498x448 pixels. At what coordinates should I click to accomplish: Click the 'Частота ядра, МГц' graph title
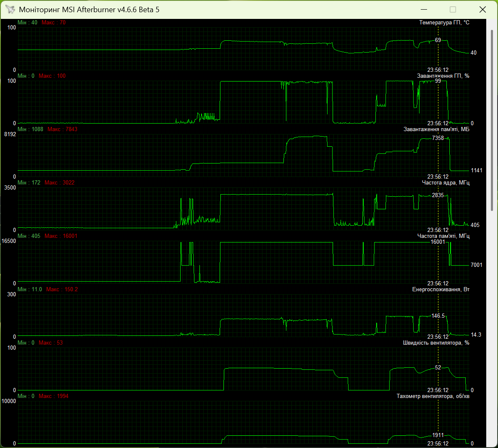pyautogui.click(x=446, y=183)
